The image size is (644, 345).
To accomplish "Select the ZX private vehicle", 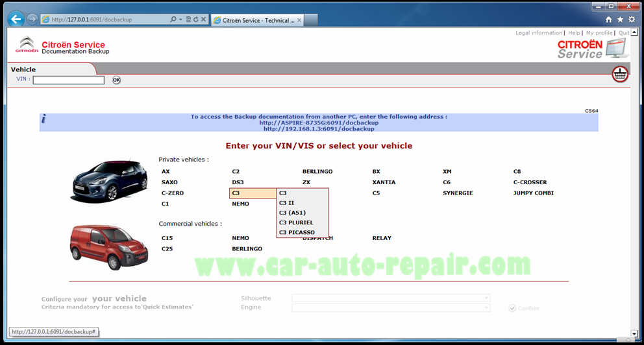I will [x=306, y=182].
